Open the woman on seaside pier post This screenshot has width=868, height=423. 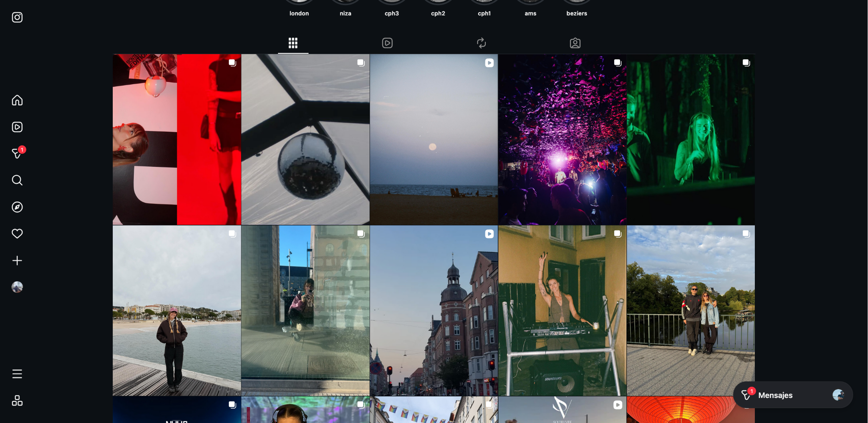pyautogui.click(x=177, y=311)
